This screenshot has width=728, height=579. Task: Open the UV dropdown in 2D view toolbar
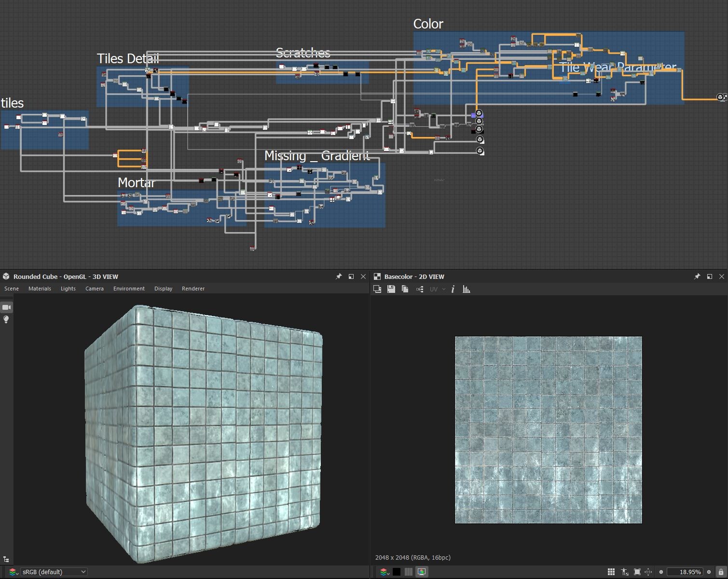[437, 289]
